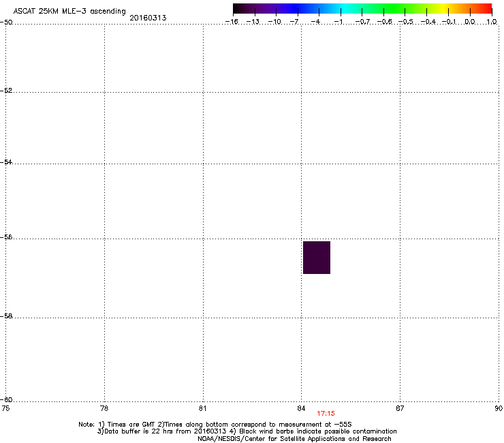The image size is (504, 443).
Task: Click the 87 longitude axis label
Action: [x=400, y=408]
